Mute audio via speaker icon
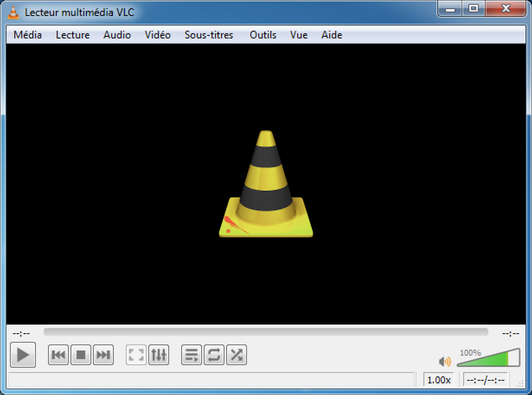This screenshot has height=395, width=532. point(445,361)
